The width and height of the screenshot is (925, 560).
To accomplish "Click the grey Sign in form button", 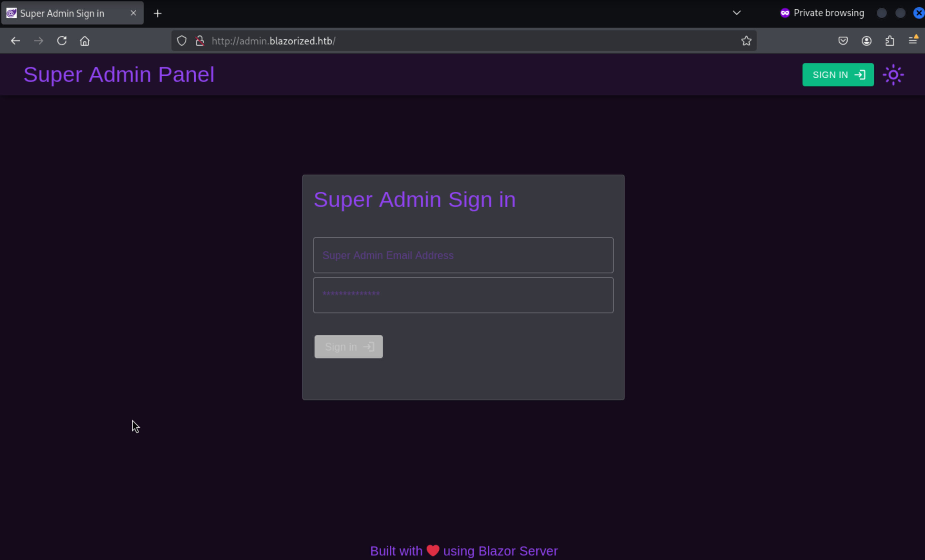I will [x=348, y=347].
